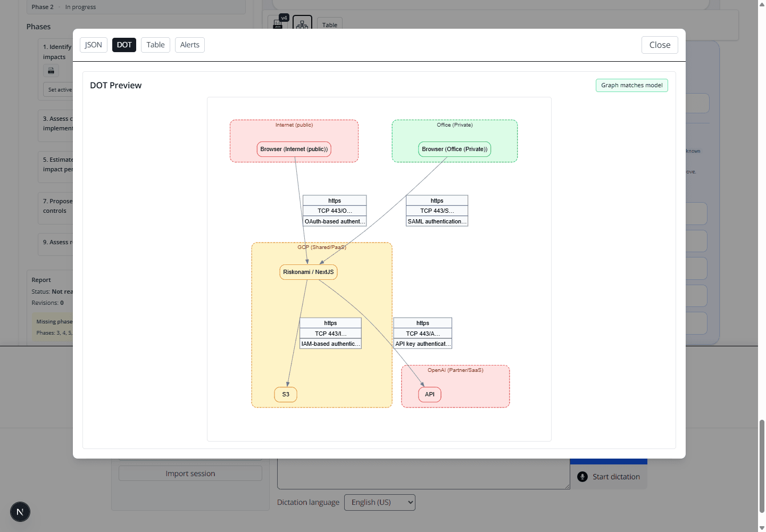Open the Dictation language dropdown
Image resolution: width=766 pixels, height=532 pixels.
tap(380, 502)
